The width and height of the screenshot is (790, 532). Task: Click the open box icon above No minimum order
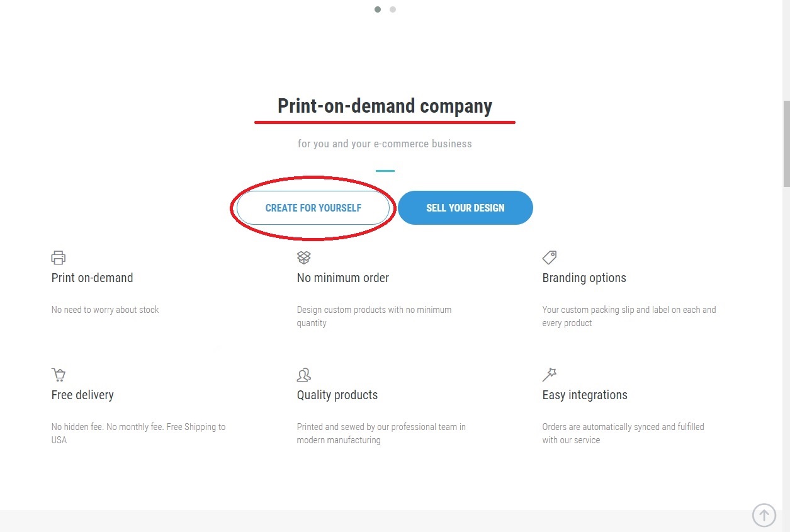coord(304,258)
